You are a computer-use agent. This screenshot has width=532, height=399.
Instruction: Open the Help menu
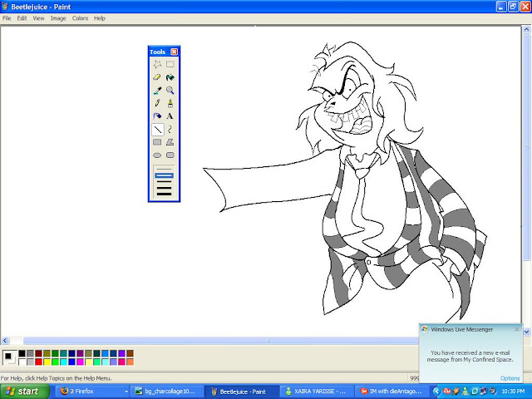click(x=100, y=18)
